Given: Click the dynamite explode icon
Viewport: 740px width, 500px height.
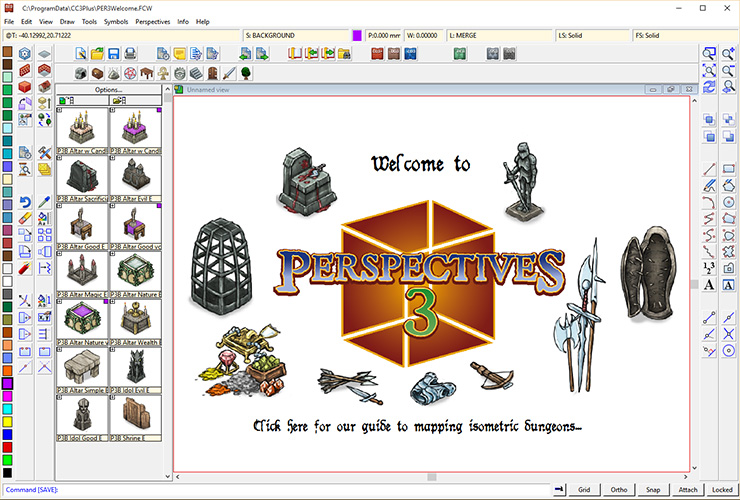Looking at the screenshot, I should click(x=25, y=268).
